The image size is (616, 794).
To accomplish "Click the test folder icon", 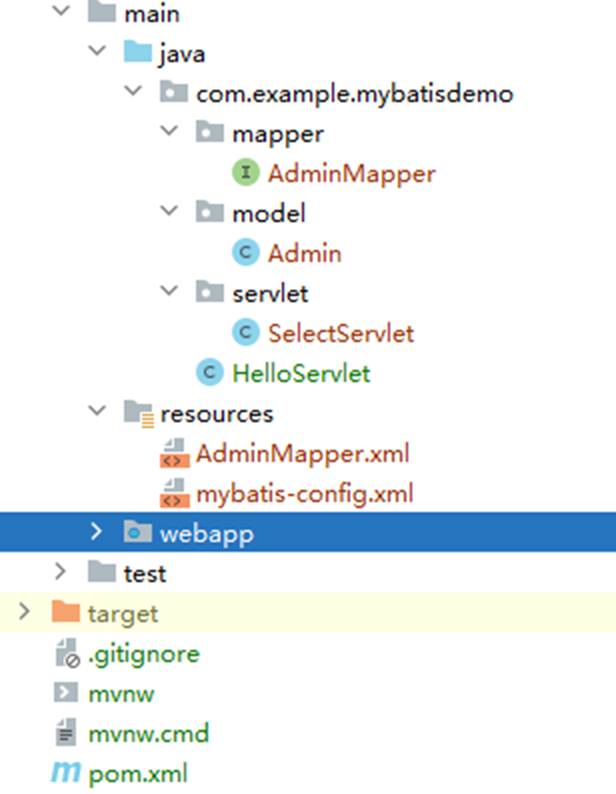I will (x=102, y=572).
